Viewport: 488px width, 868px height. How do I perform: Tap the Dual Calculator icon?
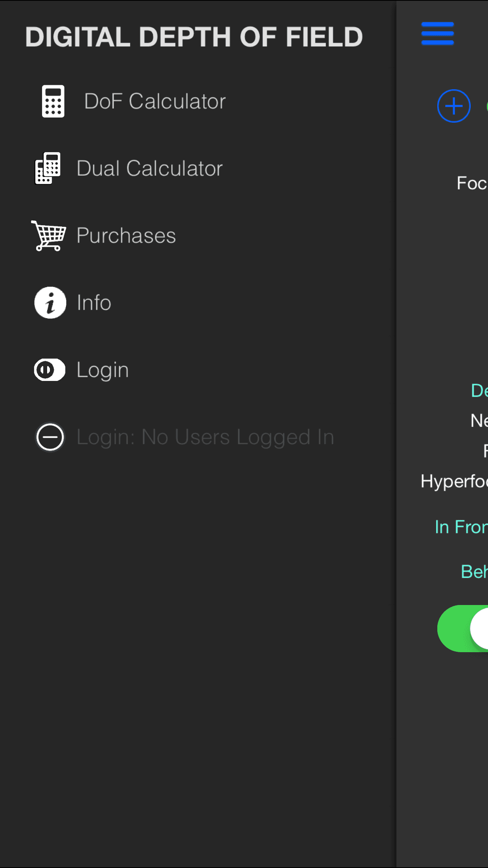coord(48,168)
